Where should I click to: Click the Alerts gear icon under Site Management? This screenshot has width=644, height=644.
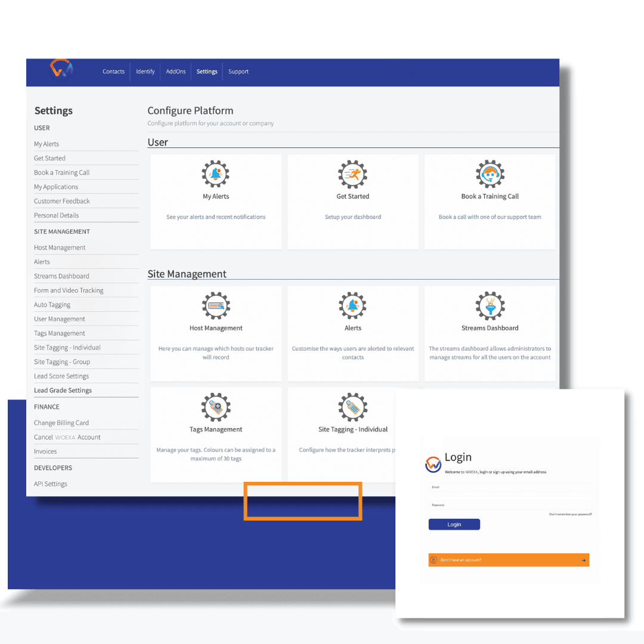tap(353, 306)
